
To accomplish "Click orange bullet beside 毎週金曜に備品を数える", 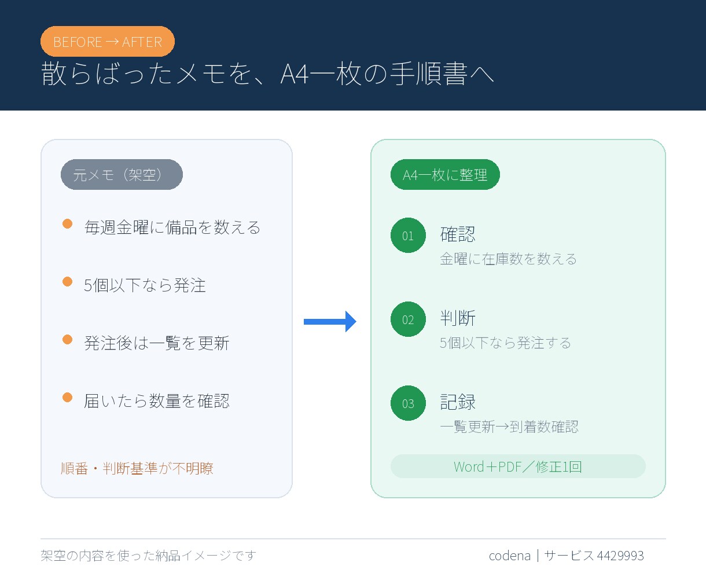I will (x=68, y=224).
